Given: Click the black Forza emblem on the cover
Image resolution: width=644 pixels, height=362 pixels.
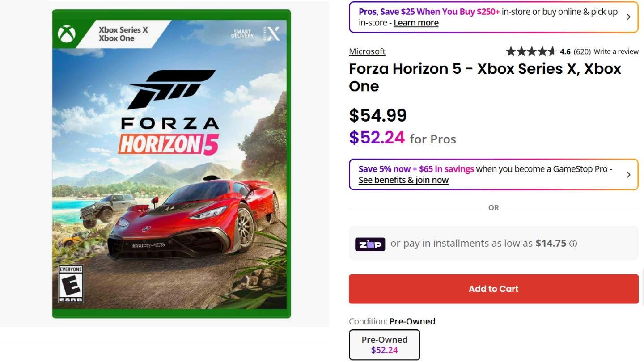Looking at the screenshot, I should [x=171, y=89].
